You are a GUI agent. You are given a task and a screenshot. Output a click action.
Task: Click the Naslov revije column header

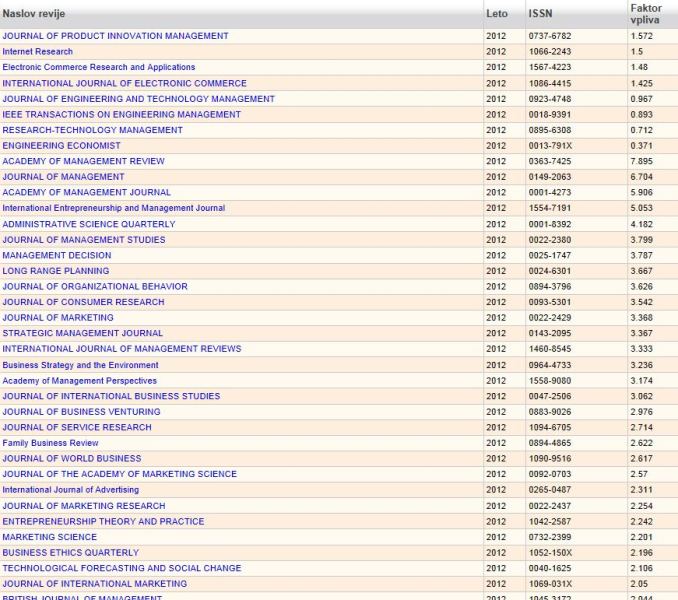34,14
